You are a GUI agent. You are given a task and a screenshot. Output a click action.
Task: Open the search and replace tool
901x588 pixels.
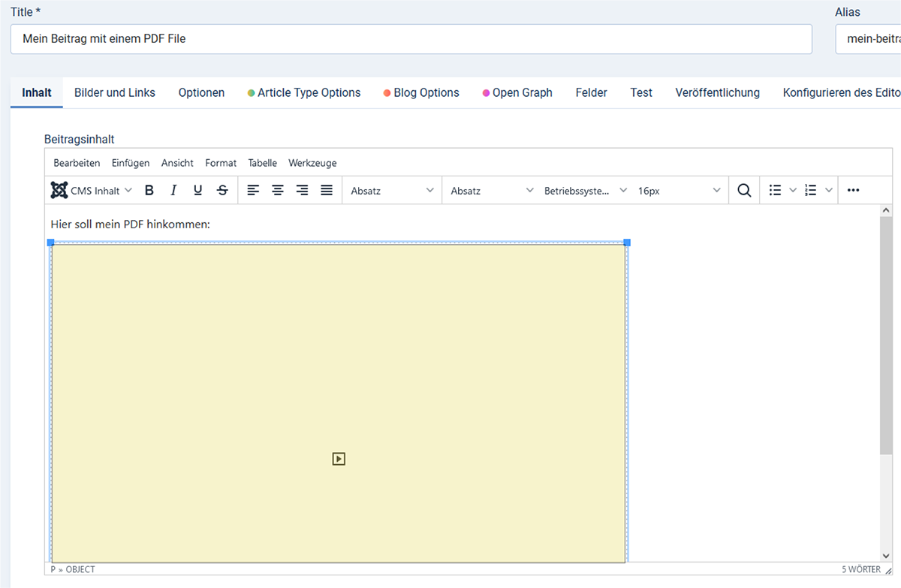pos(744,191)
